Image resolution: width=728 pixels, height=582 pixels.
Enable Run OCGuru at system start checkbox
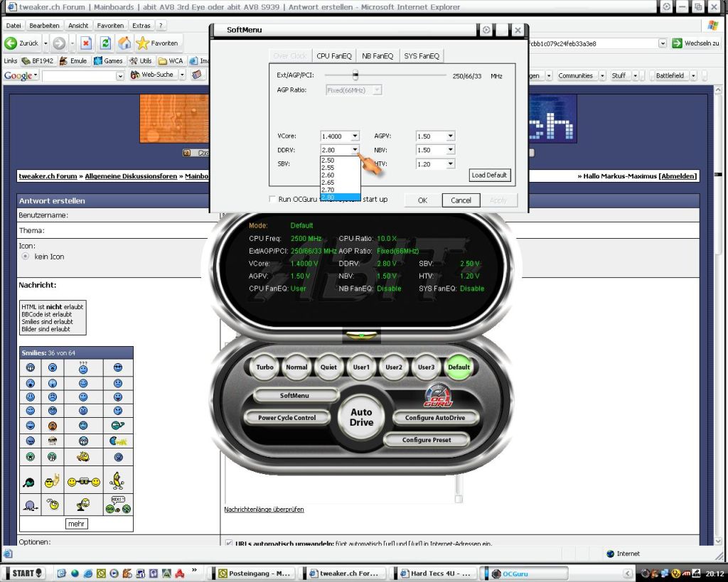click(272, 200)
